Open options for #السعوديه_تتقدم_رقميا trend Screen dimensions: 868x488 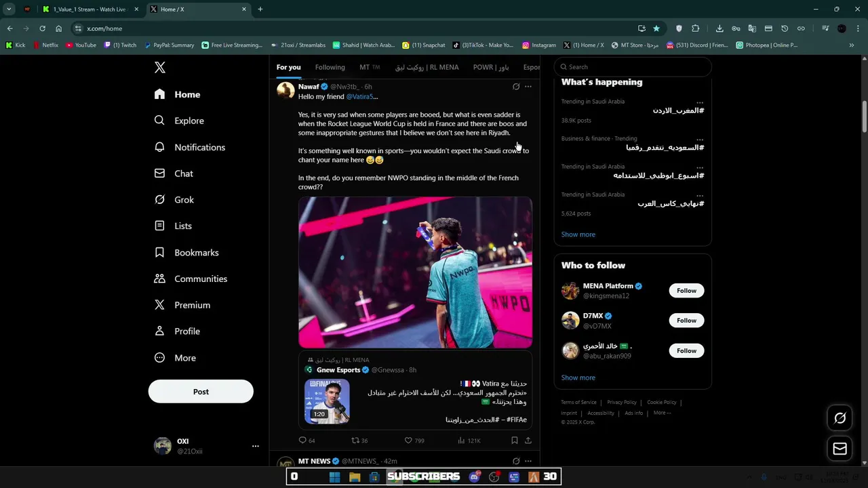[x=700, y=139]
